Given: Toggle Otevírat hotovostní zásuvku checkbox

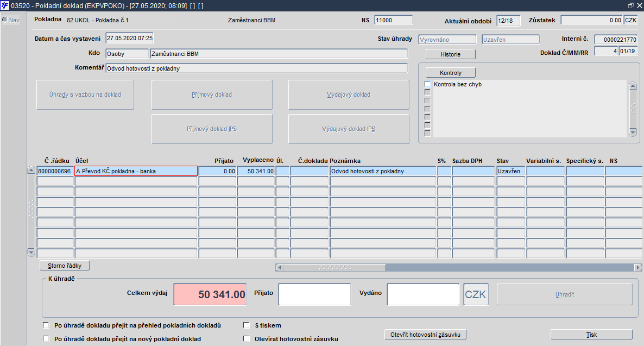Looking at the screenshot, I should [247, 338].
